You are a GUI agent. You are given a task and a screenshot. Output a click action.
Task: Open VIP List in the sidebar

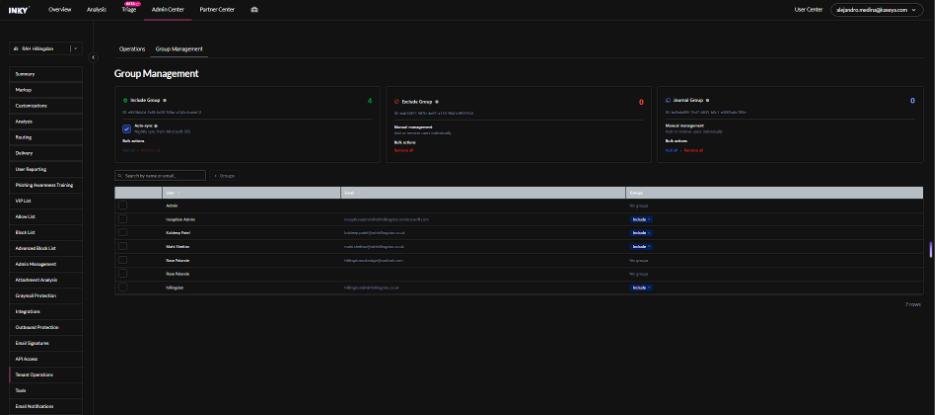point(46,201)
